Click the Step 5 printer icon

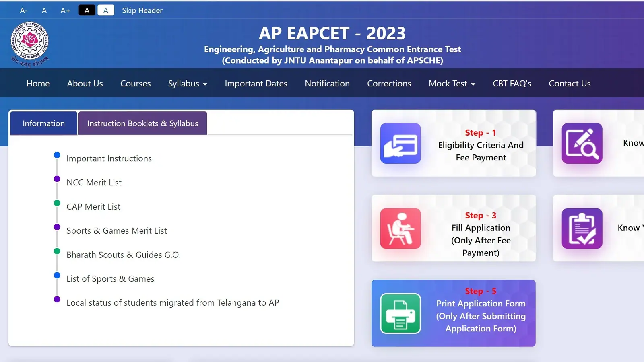pos(400,313)
